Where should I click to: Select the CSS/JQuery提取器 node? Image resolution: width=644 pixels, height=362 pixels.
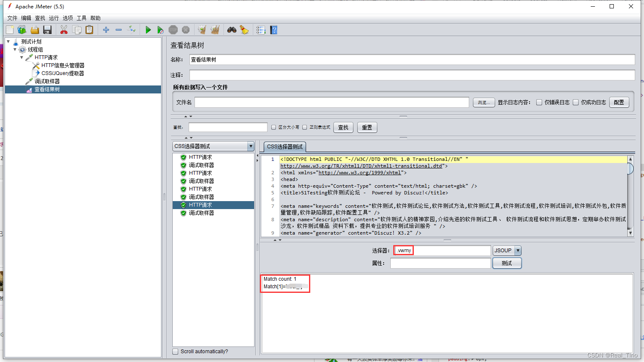(63, 73)
